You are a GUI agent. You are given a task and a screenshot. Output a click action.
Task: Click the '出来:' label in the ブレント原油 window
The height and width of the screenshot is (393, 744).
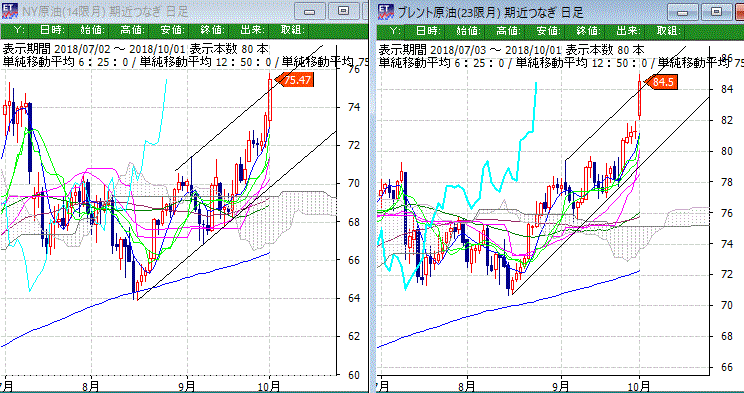[x=629, y=31]
